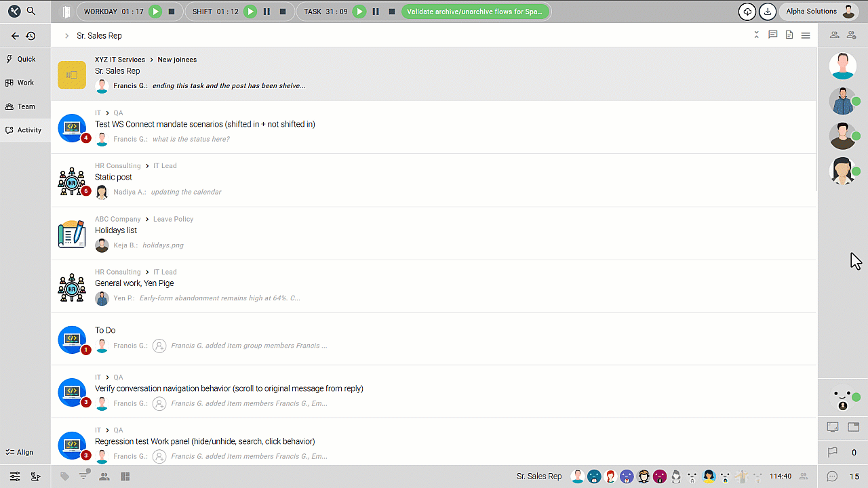868x488 pixels.
Task: Click the cloud download icon
Action: [x=747, y=12]
